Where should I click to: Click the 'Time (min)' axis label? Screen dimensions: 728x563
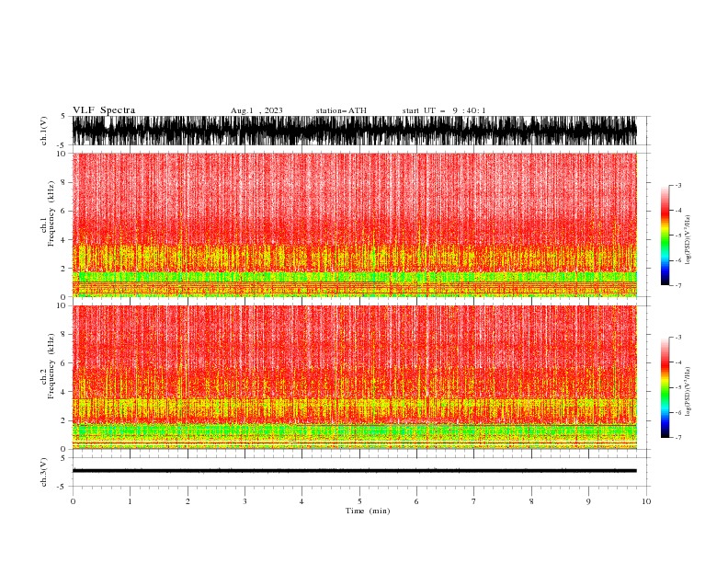[x=368, y=511]
